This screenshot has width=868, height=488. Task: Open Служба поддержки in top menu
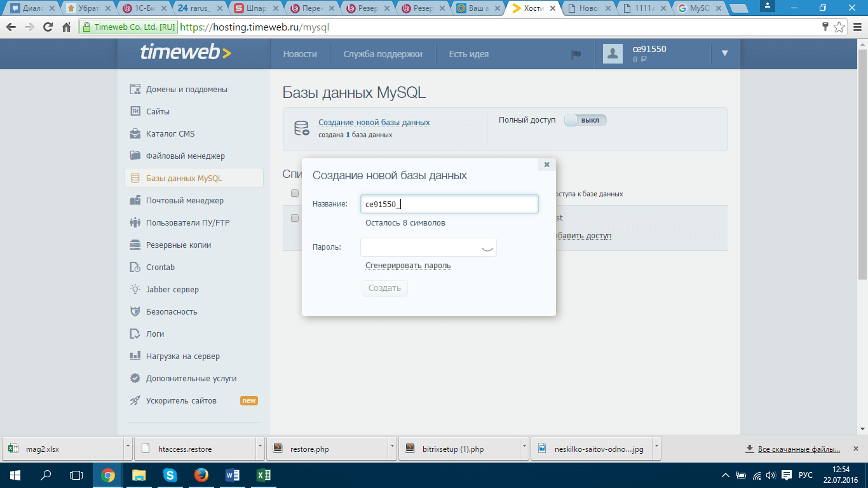pos(383,54)
